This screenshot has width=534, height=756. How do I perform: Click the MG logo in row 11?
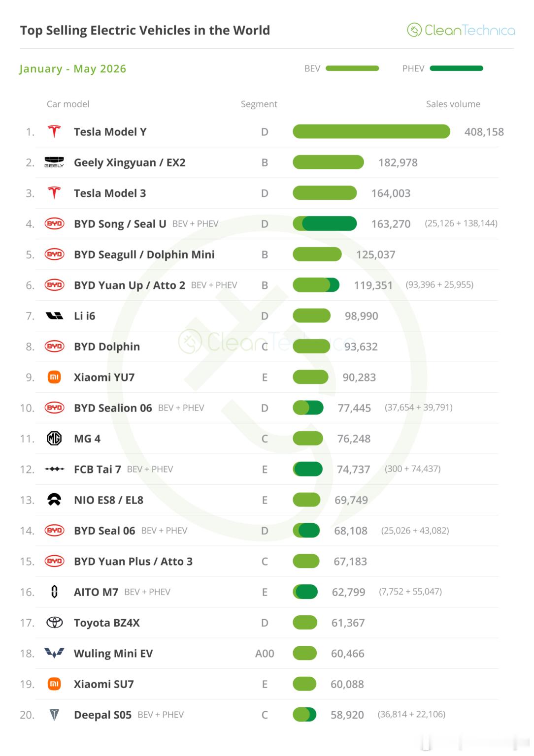(x=54, y=438)
